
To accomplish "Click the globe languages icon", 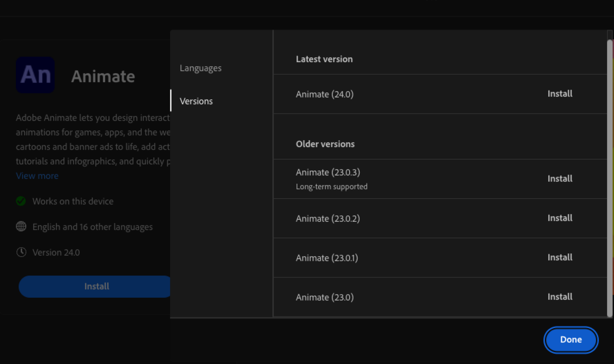I will (21, 227).
